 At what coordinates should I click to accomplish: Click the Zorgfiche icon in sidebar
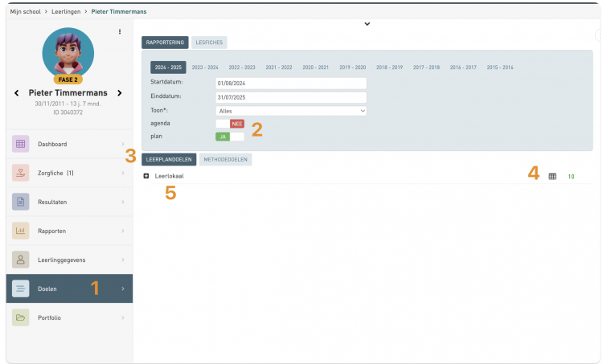coord(21,173)
